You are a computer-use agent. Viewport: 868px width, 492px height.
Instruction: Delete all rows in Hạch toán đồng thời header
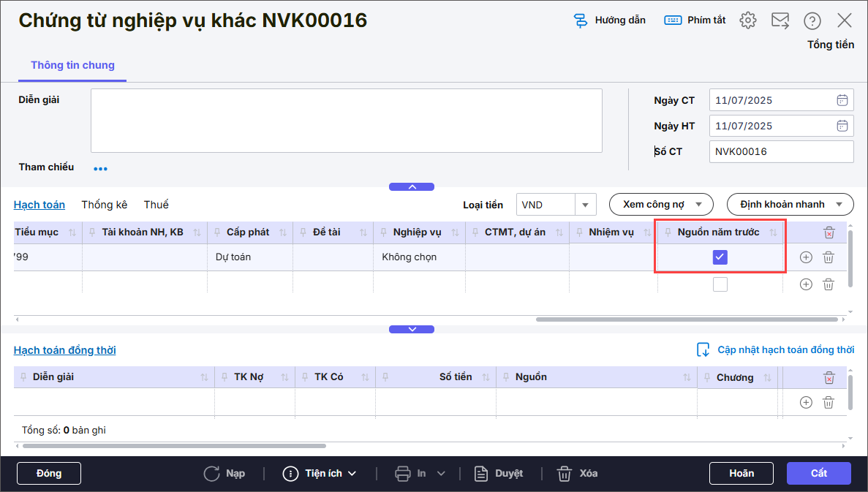[829, 378]
